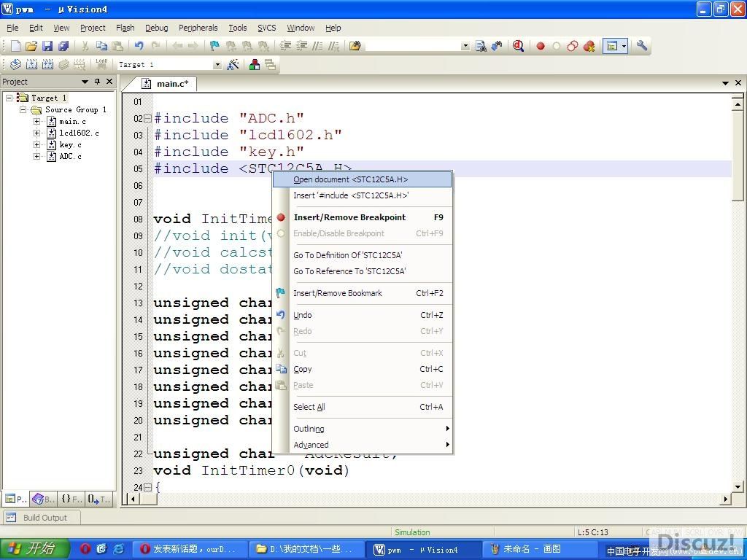This screenshot has height=560, width=747.
Task: Select Insert/Remove Bookmark in context menu
Action: pos(362,293)
